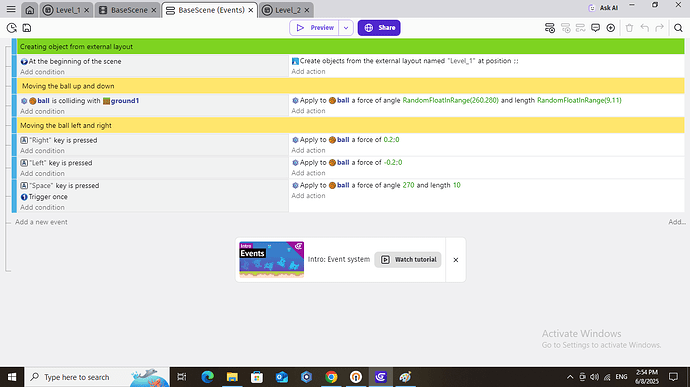Image resolution: width=690 pixels, height=387 pixels.
Task: Click the add comment toolbar icon
Action: click(595, 28)
